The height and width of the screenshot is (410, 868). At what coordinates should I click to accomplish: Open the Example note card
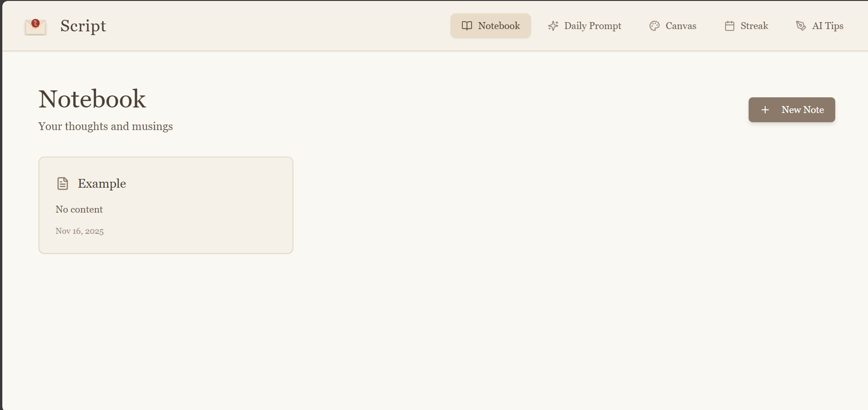click(x=166, y=205)
